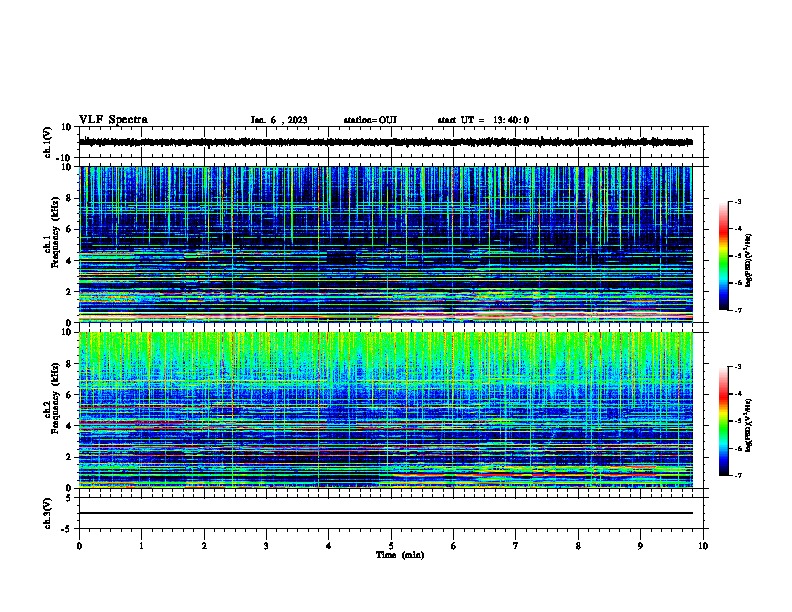This screenshot has height=612, width=792.
Task: Click the ch.1 colorbar log(PSD) units label
Action: [749, 261]
